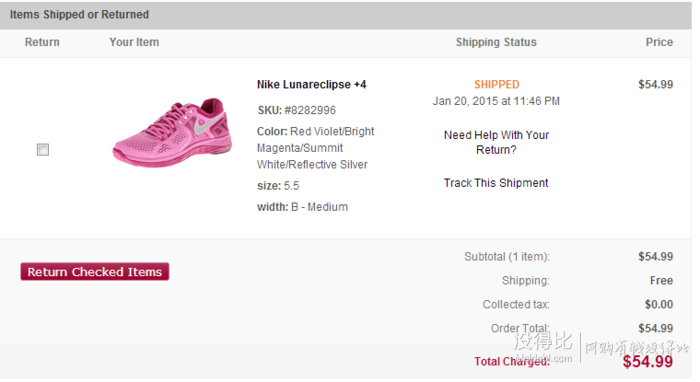
Task: Click the Items Shipped or Returned heading
Action: tap(79, 14)
